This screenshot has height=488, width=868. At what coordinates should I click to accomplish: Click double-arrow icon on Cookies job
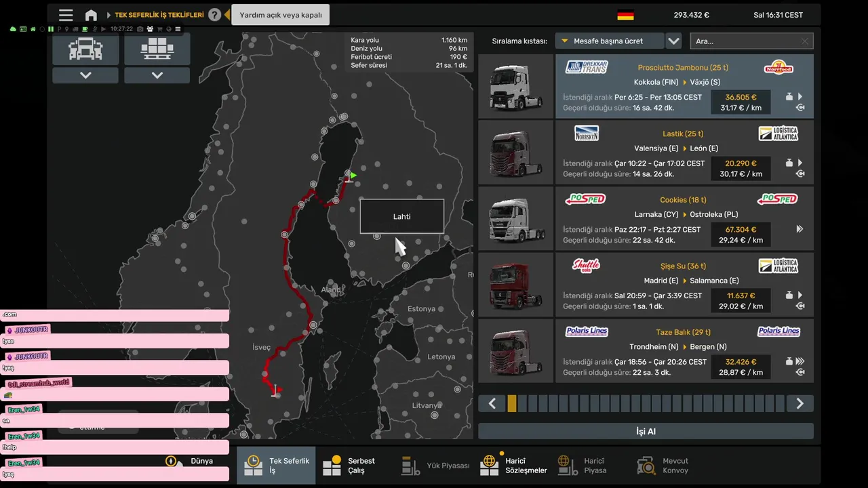tap(800, 229)
